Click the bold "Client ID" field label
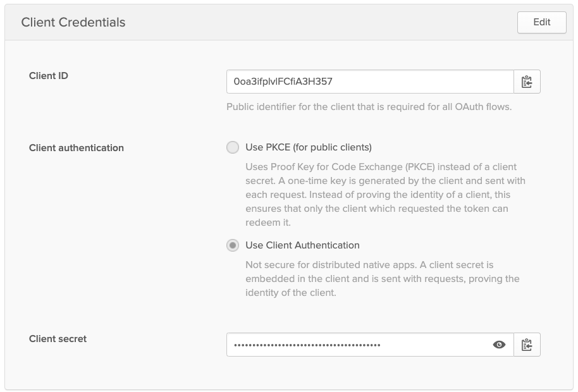 [x=49, y=76]
